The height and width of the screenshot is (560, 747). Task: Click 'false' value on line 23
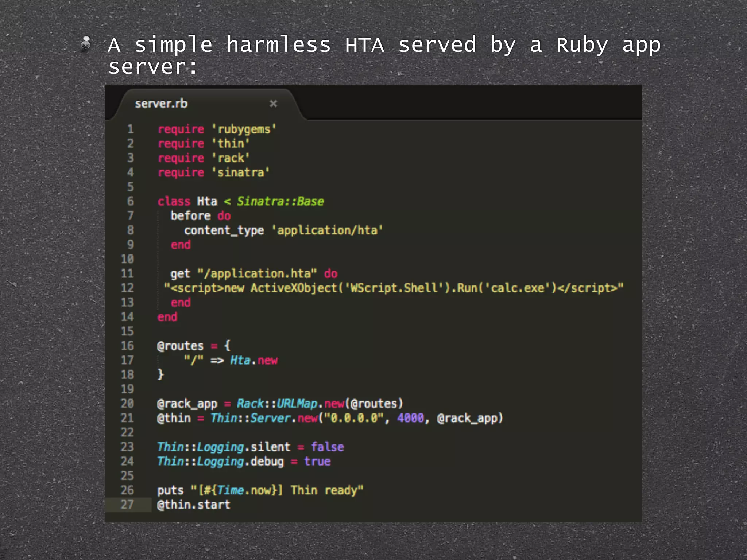click(x=327, y=447)
